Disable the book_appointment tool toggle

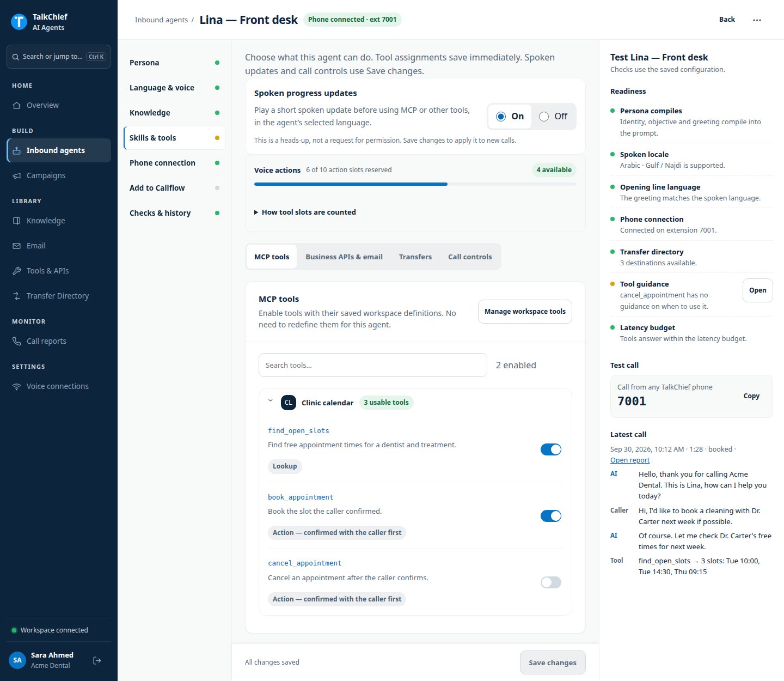click(x=551, y=516)
